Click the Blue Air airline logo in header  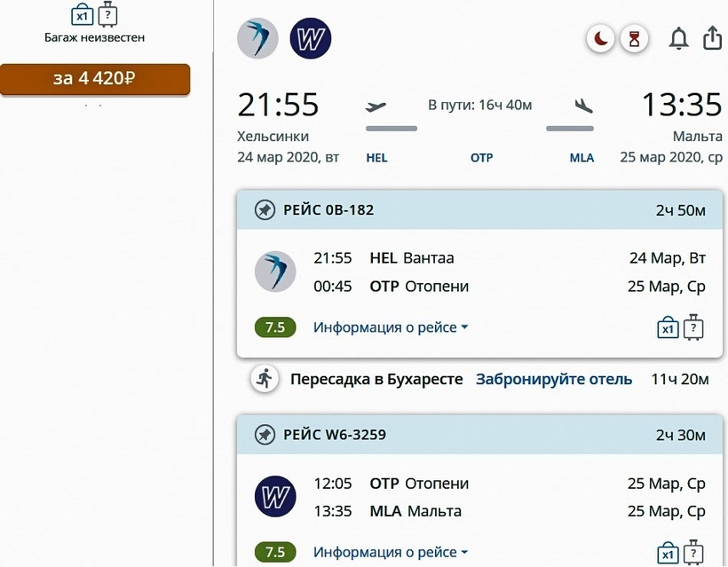(x=257, y=38)
